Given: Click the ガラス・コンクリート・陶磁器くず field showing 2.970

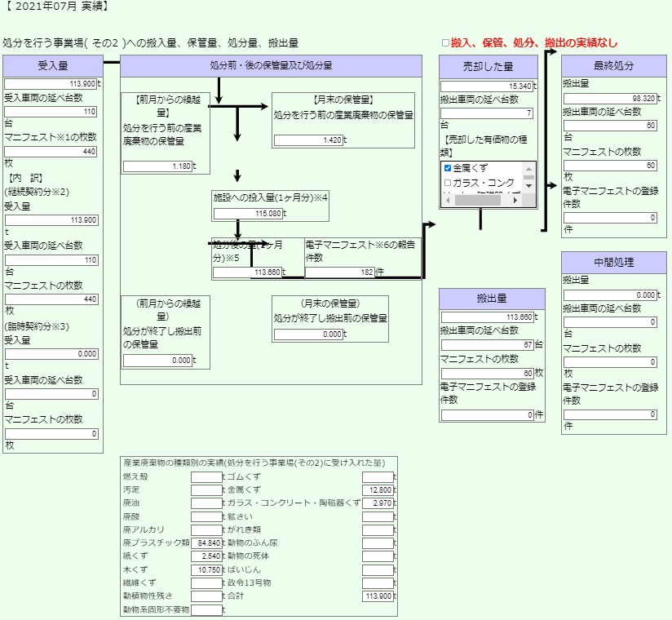Looking at the screenshot, I should point(378,503).
